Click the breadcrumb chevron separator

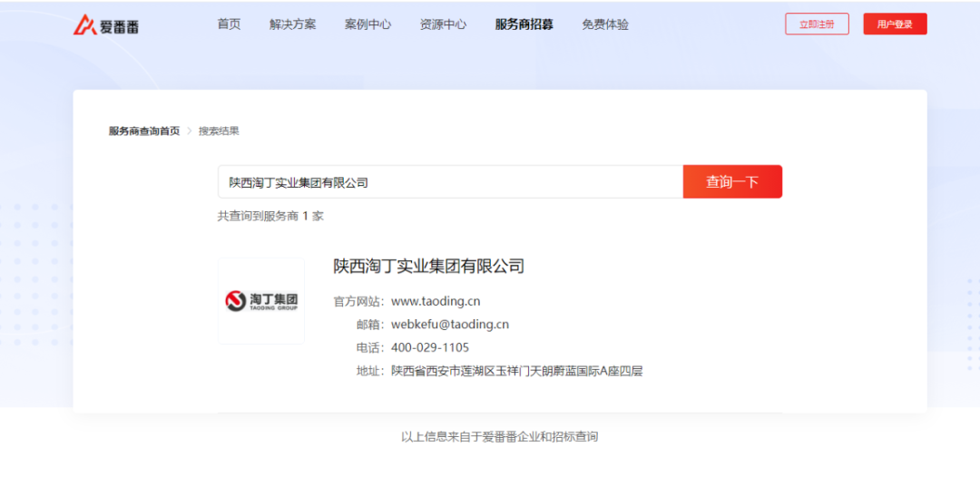tap(190, 131)
